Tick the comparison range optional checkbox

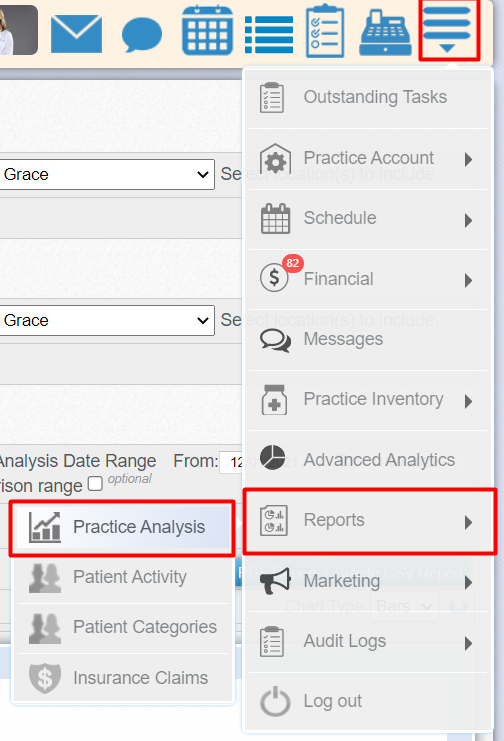coord(96,483)
